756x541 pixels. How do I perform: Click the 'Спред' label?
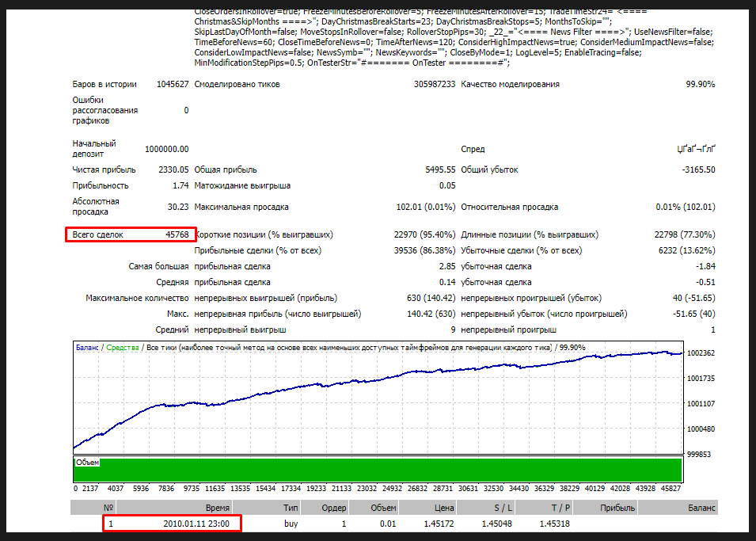coord(473,149)
